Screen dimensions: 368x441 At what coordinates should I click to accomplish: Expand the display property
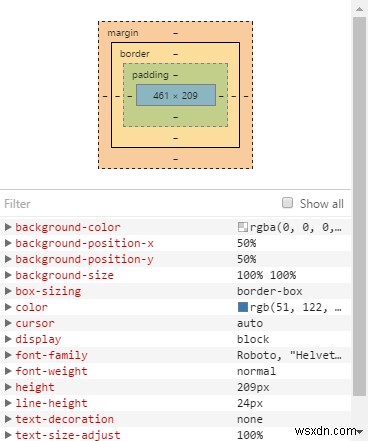(8, 339)
